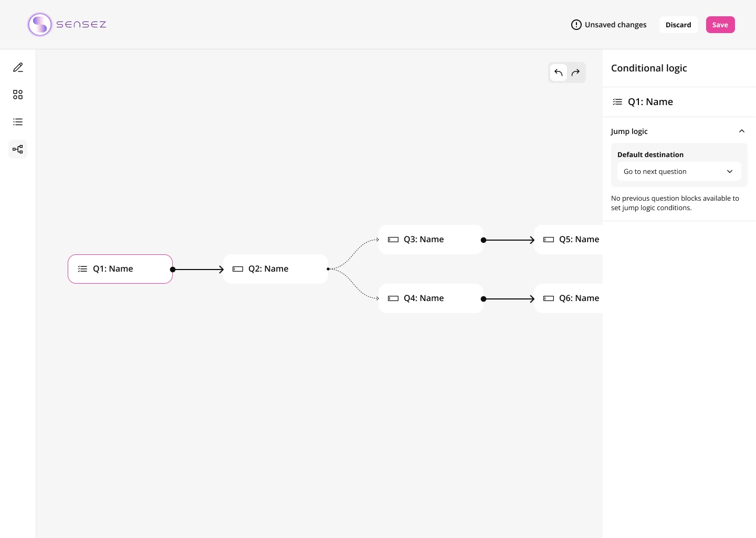The width and height of the screenshot is (756, 538).
Task: Open the Default destination dropdown
Action: click(679, 171)
